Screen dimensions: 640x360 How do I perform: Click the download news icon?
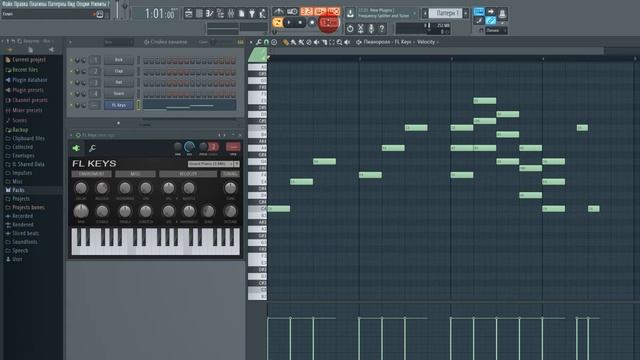click(x=350, y=13)
